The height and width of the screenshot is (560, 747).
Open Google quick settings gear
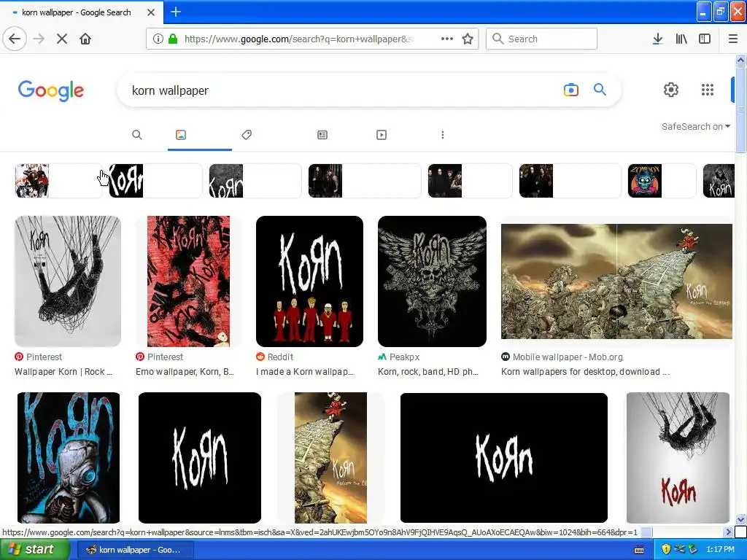click(671, 90)
